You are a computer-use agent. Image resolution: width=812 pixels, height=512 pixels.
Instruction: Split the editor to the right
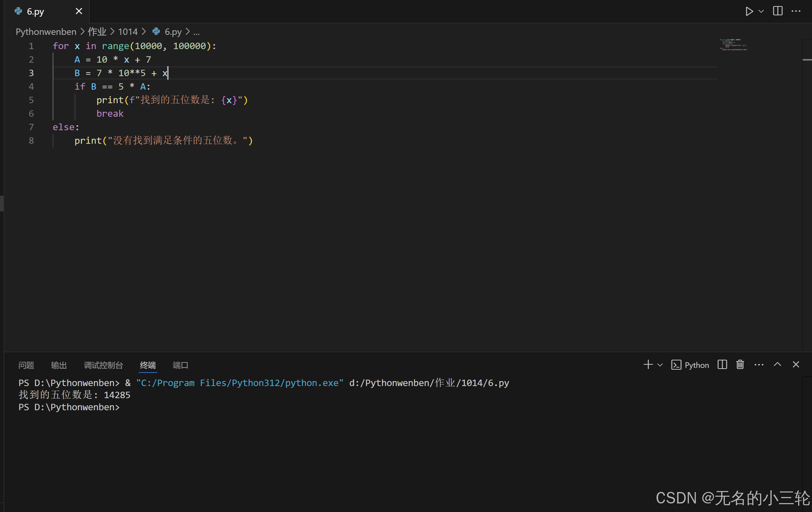tap(777, 11)
